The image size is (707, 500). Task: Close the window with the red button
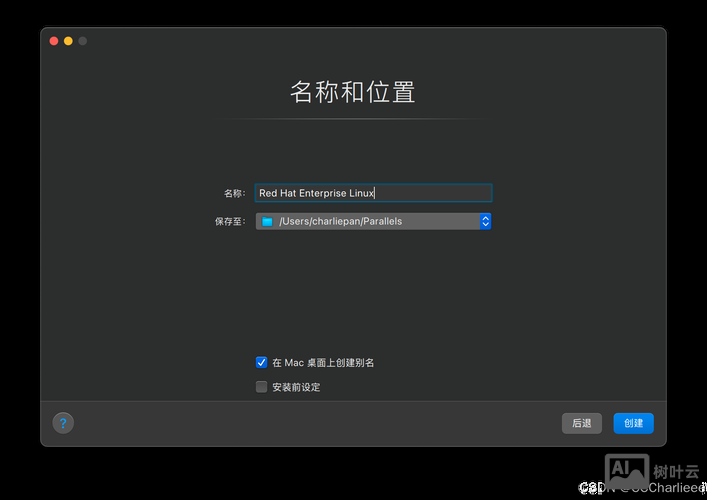[x=54, y=41]
